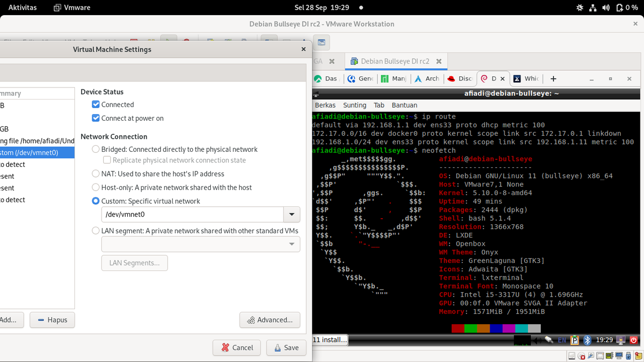Open the LAN segment dropdown

click(x=201, y=244)
